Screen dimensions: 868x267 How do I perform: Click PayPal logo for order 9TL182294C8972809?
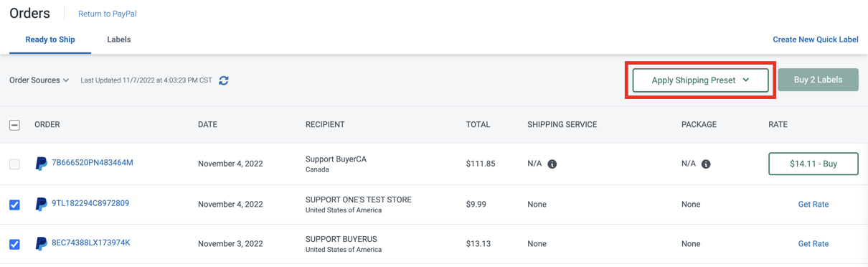(42, 204)
